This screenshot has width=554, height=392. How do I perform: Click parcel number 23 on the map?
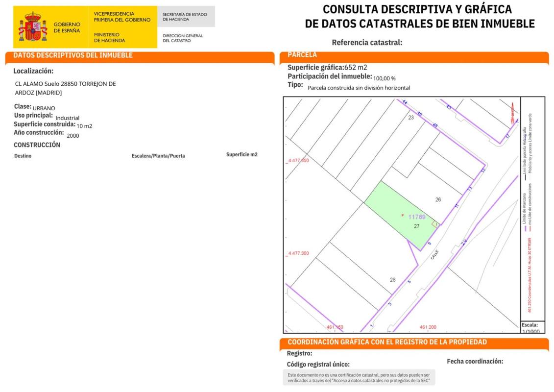410,118
